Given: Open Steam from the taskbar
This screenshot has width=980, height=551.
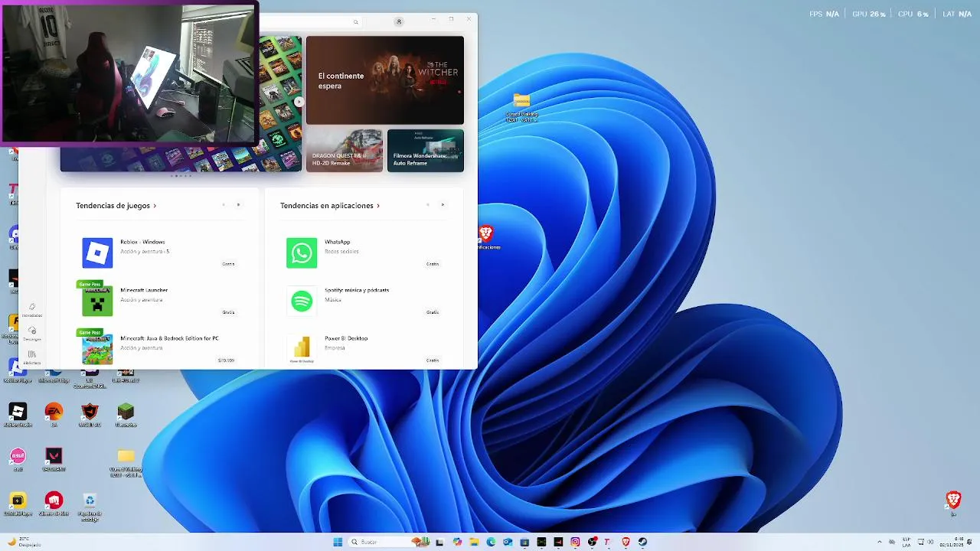Looking at the screenshot, I should point(643,542).
